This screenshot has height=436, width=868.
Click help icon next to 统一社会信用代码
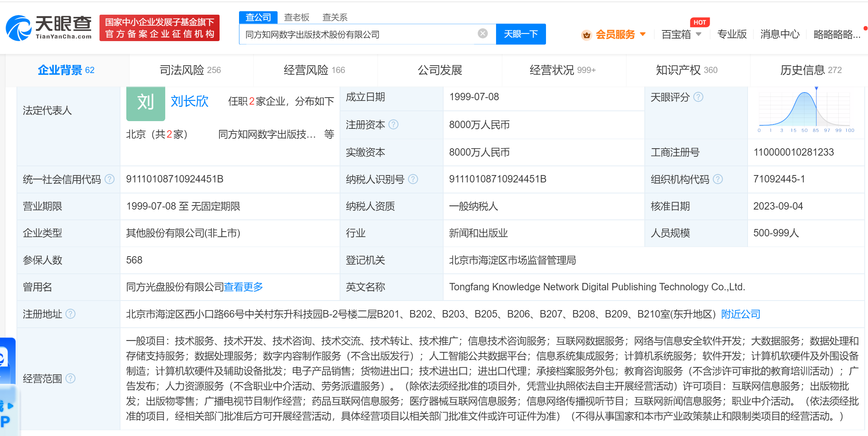click(109, 179)
